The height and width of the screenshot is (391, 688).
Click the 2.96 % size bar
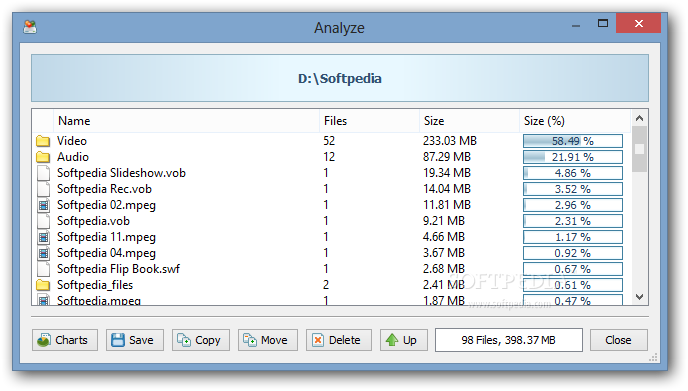[x=573, y=205]
